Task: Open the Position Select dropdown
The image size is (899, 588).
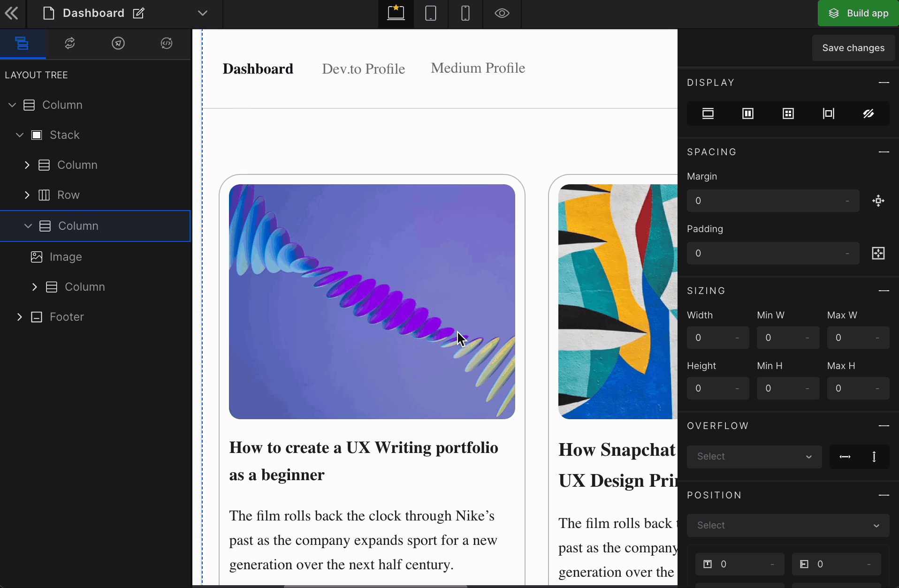Action: tap(788, 526)
